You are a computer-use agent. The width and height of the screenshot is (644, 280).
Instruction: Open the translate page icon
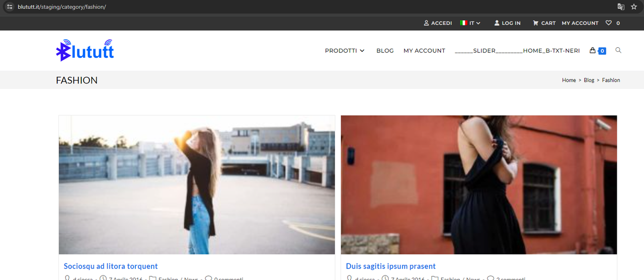point(621,7)
